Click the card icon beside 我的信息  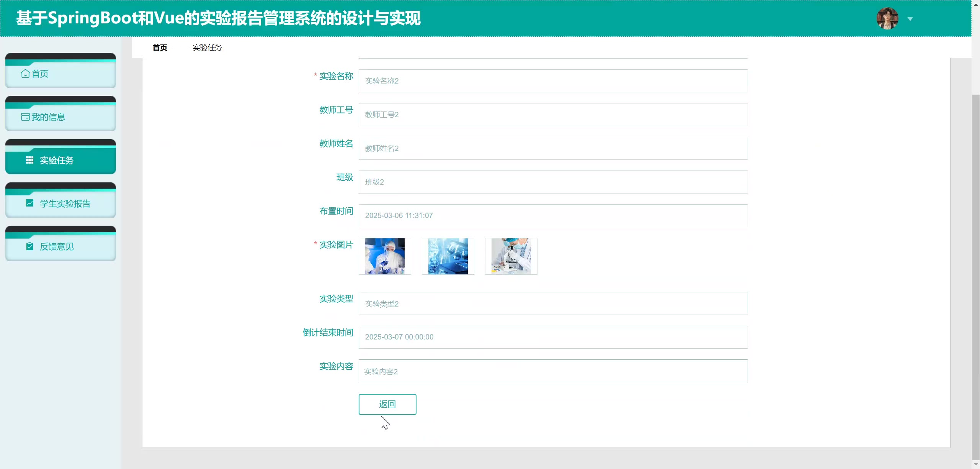(x=25, y=117)
